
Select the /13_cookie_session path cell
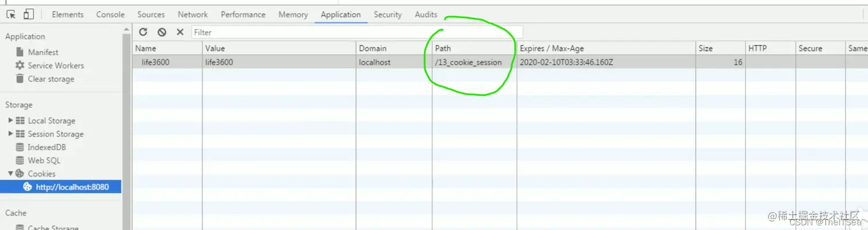coord(474,62)
